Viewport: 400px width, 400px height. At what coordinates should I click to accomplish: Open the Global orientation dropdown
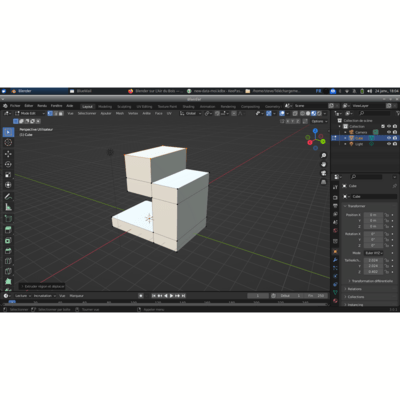pyautogui.click(x=191, y=113)
